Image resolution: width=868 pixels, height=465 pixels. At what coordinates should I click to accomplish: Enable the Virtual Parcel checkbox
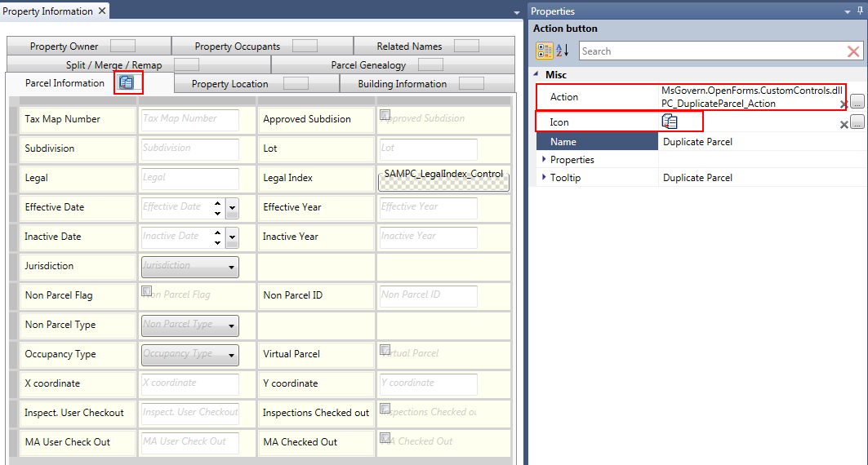(x=385, y=350)
